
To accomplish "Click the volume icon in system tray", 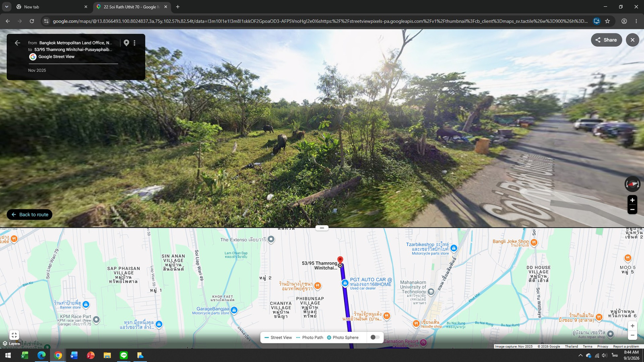I will tap(604, 355).
